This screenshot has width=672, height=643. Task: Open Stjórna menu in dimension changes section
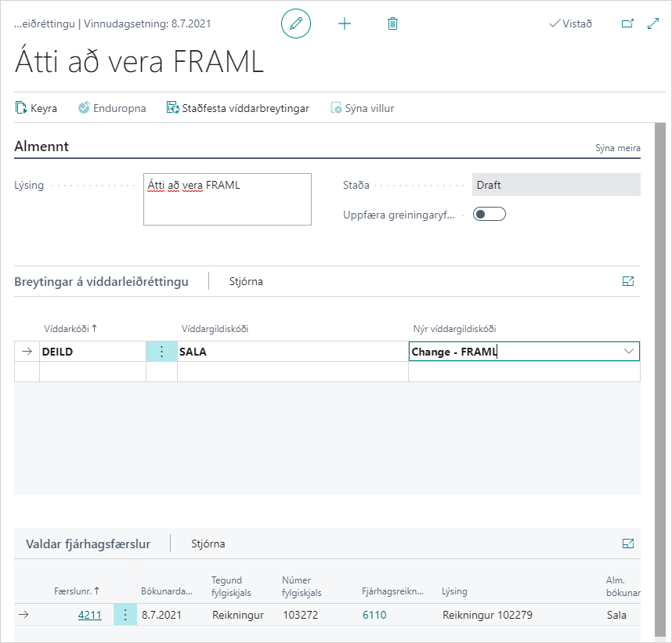(246, 282)
